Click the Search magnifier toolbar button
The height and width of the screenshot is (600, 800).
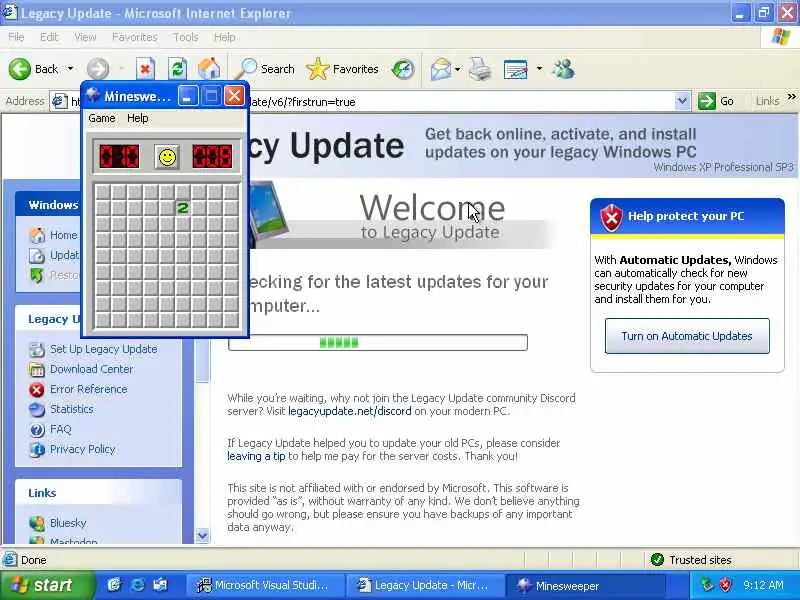[265, 69]
